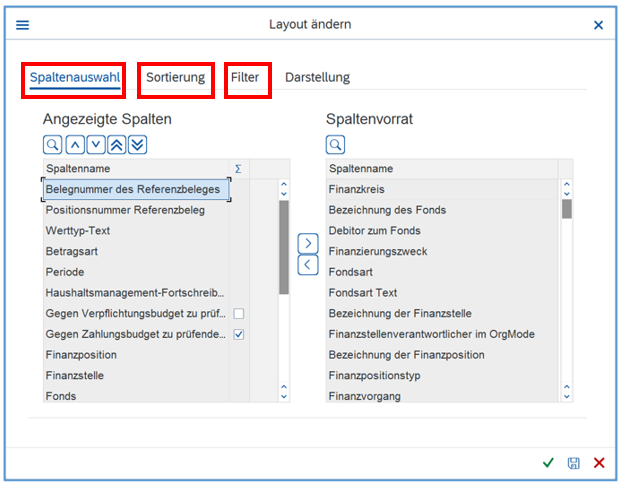Save layout using the disk icon

tap(574, 463)
